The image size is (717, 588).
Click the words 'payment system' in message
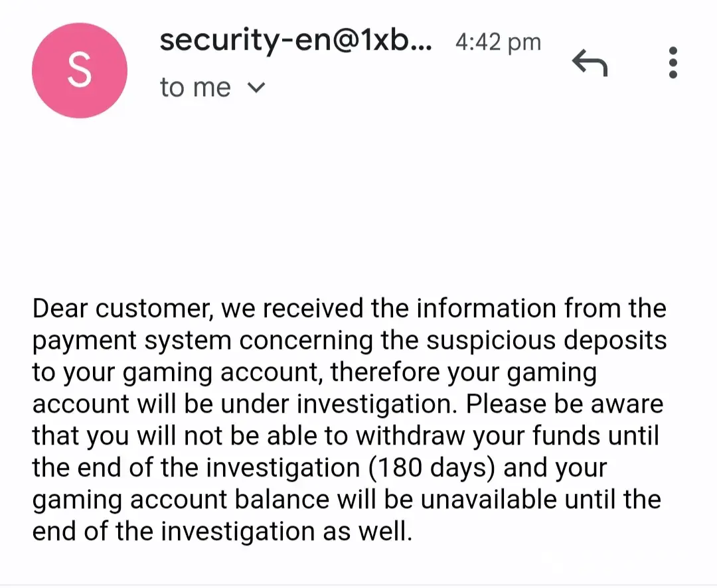point(131,341)
